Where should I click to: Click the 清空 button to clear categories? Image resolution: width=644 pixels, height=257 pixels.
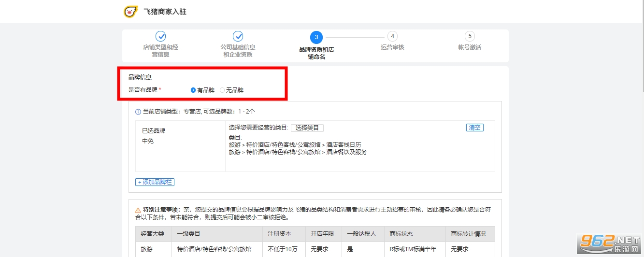click(474, 128)
